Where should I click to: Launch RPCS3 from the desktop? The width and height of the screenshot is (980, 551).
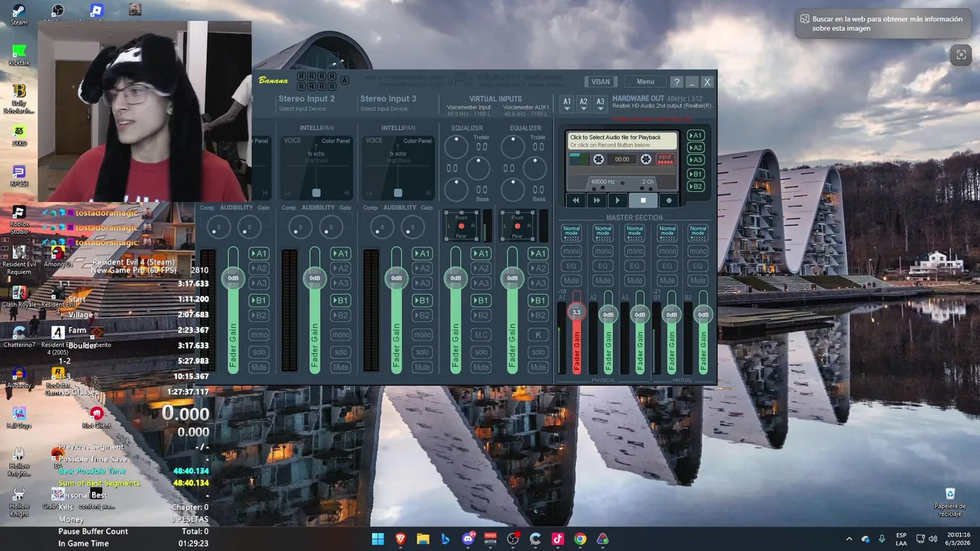tap(19, 175)
